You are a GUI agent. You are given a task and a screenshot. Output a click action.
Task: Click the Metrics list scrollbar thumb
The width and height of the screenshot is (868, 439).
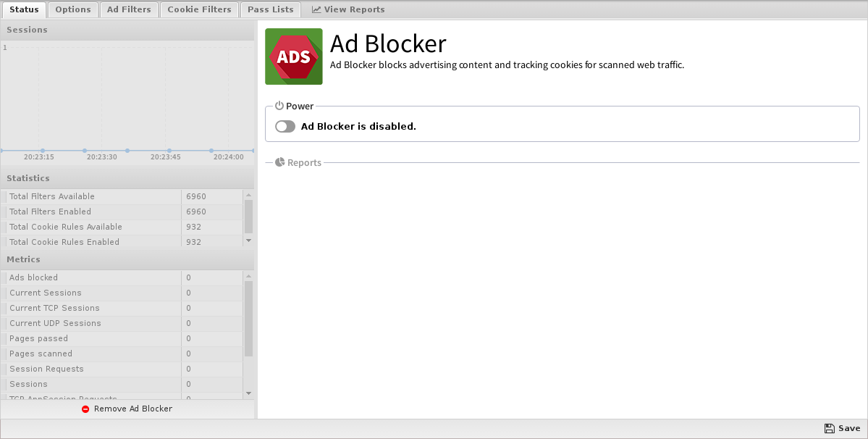click(x=248, y=318)
